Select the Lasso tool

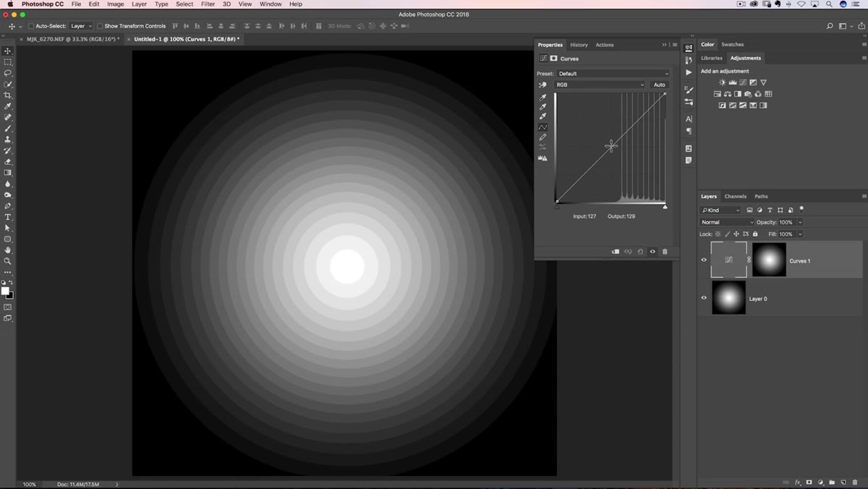coord(8,73)
